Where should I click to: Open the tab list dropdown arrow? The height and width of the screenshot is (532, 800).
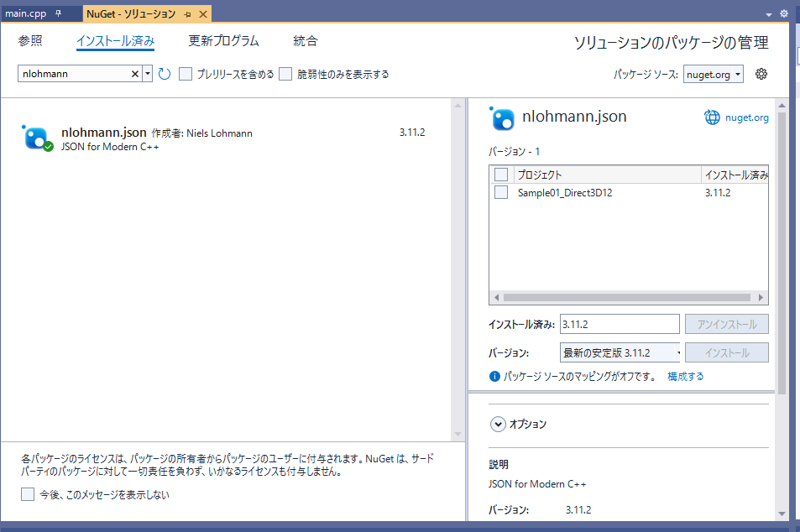point(769,15)
